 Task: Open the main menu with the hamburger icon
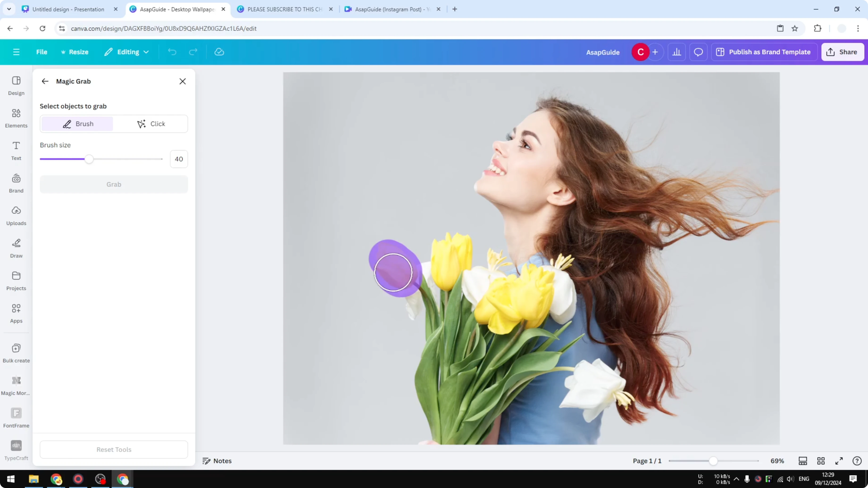16,52
